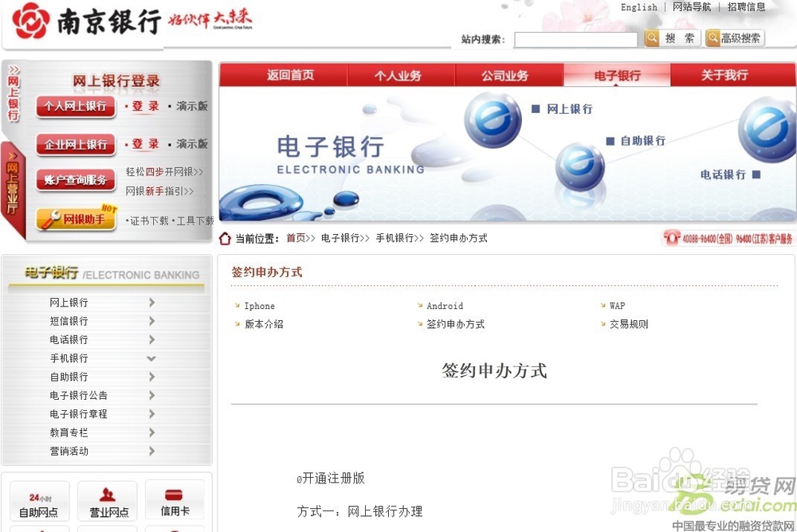Open 网银助手 wrench tool button
Screen dimensions: 797x532
tap(76, 220)
